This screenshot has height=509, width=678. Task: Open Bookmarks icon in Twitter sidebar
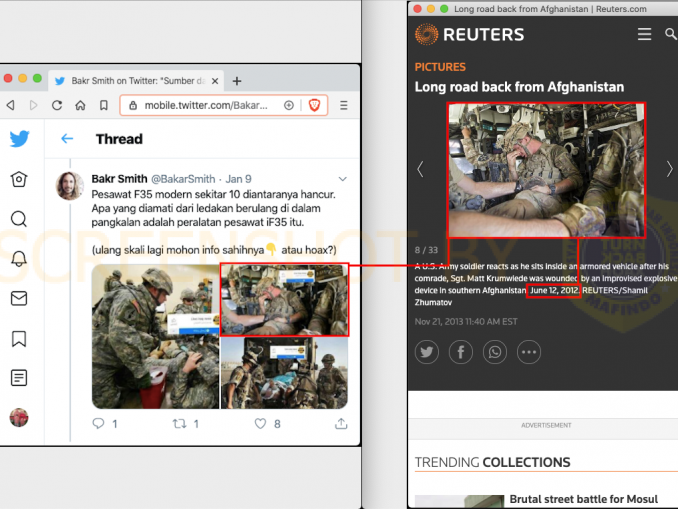19,339
